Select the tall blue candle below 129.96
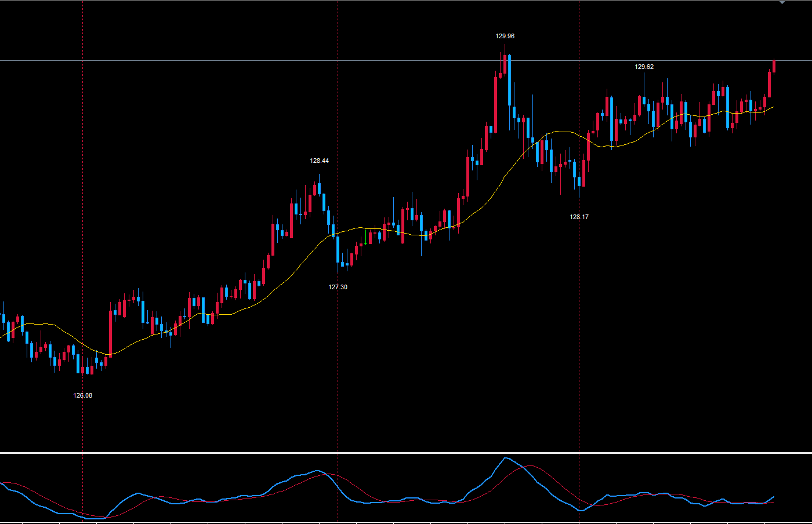This screenshot has height=524, width=812. tap(509, 80)
